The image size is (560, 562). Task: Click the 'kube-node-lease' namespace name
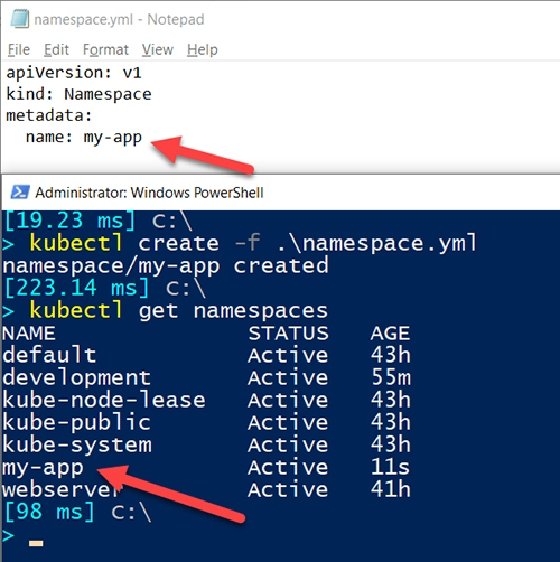[x=104, y=400]
